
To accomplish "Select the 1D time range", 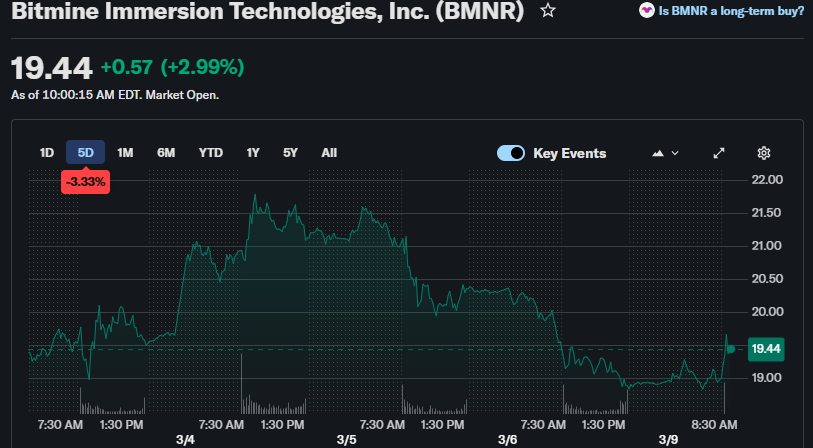I will point(46,153).
